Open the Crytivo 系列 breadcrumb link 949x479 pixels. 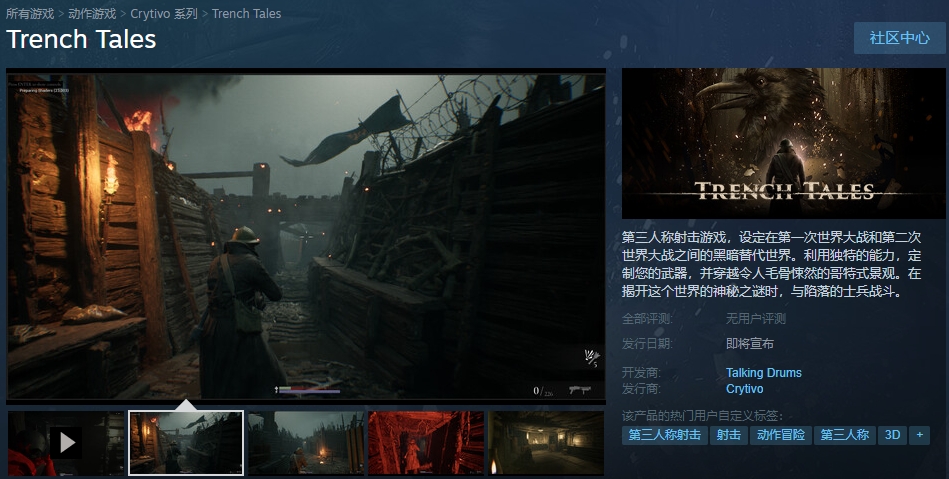click(164, 13)
